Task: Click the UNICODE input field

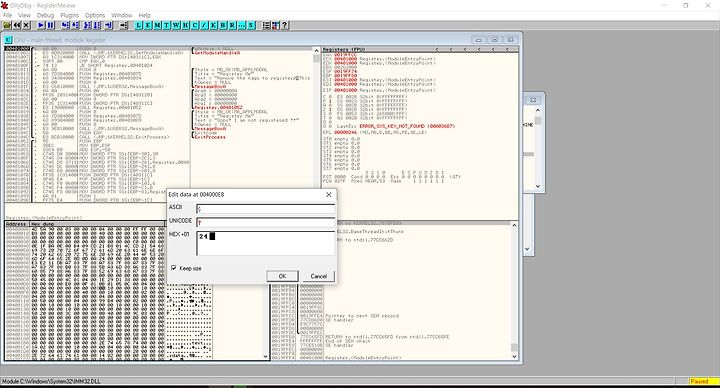Action: click(x=265, y=222)
